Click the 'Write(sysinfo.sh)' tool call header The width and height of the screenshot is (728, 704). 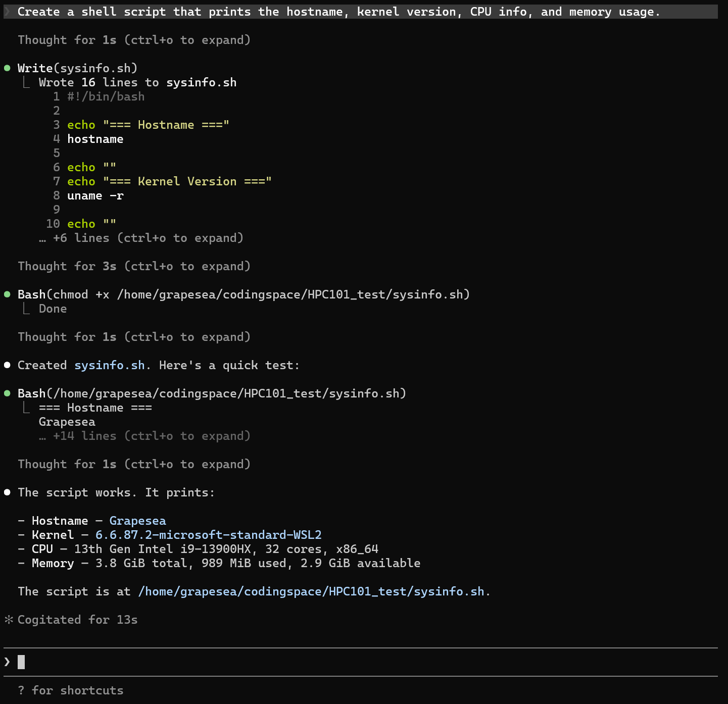coord(78,68)
